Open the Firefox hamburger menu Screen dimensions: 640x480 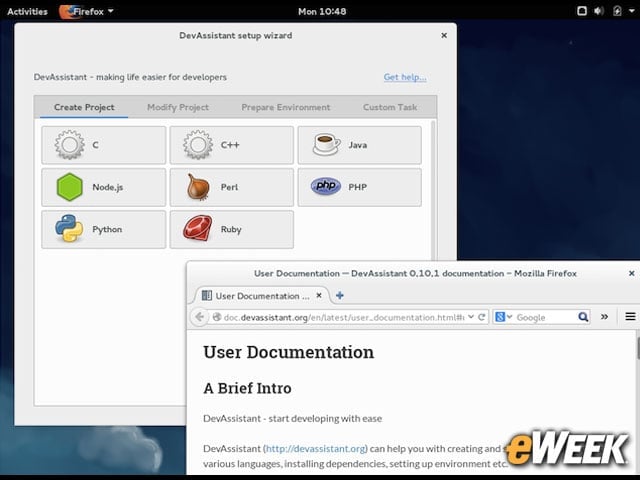click(630, 316)
